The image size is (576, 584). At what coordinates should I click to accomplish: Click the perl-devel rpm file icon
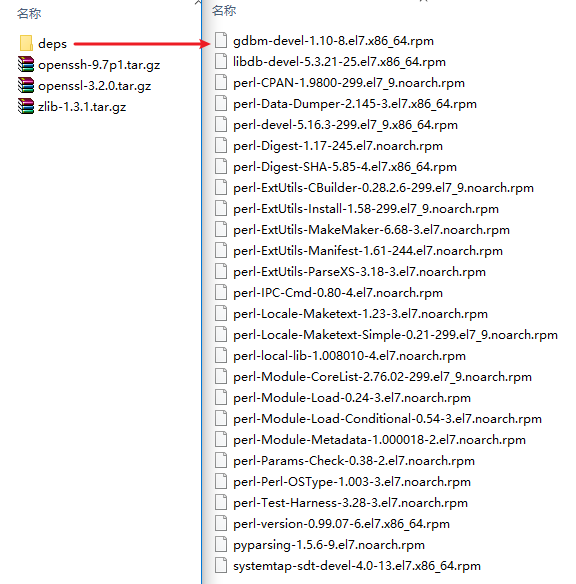pyautogui.click(x=221, y=124)
